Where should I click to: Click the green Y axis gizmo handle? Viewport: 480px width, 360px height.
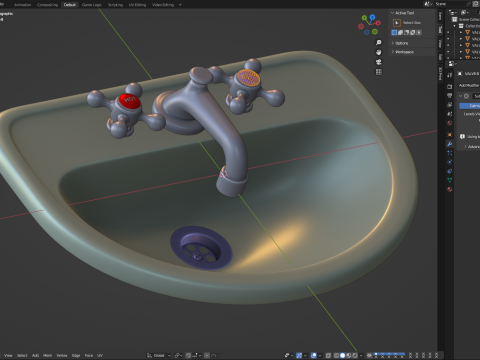[364, 17]
